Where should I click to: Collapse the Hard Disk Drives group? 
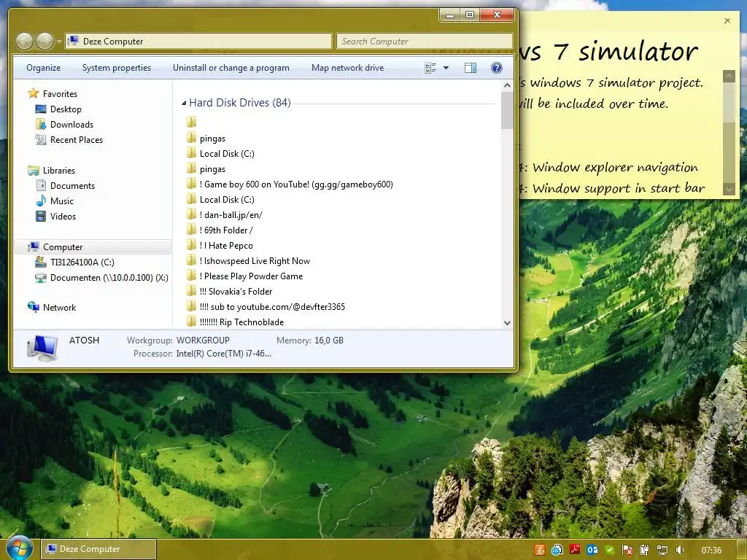[x=184, y=103]
